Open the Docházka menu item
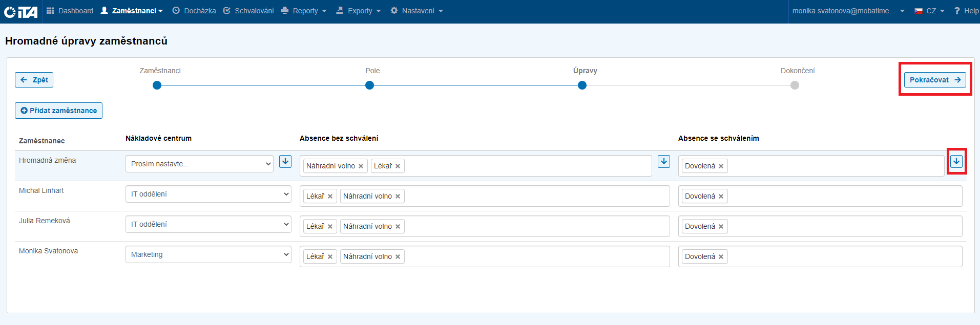This screenshot has height=325, width=980. [x=194, y=11]
